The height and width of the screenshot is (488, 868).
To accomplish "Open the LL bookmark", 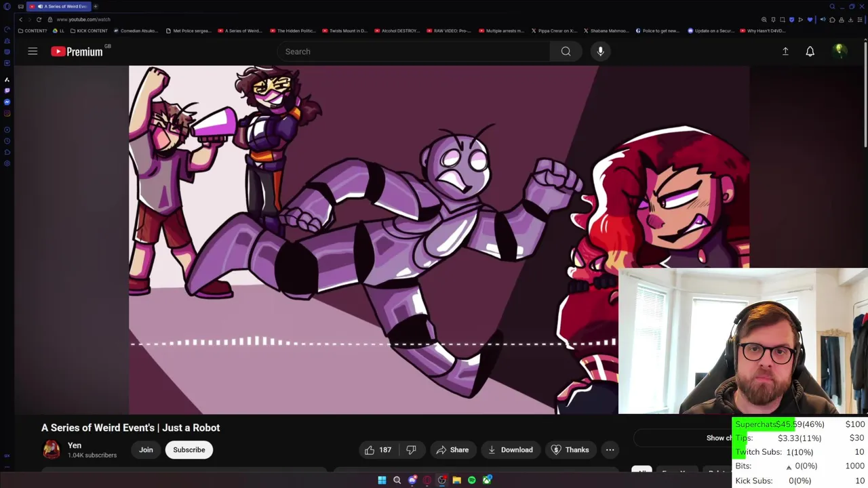I will click(58, 30).
